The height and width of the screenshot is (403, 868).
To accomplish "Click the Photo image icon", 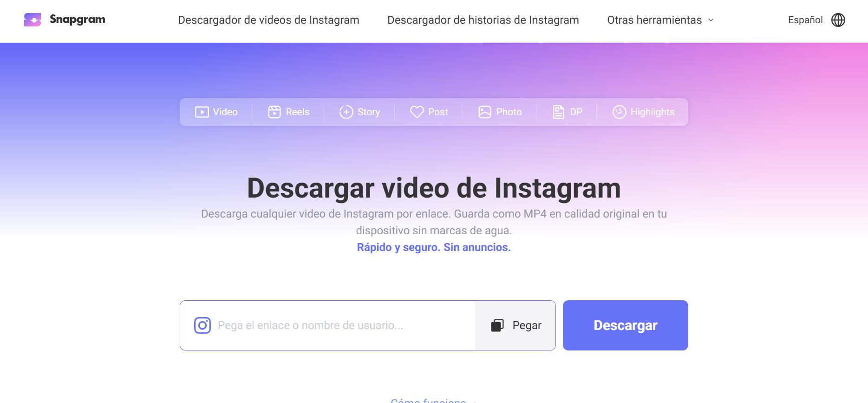I will point(485,112).
